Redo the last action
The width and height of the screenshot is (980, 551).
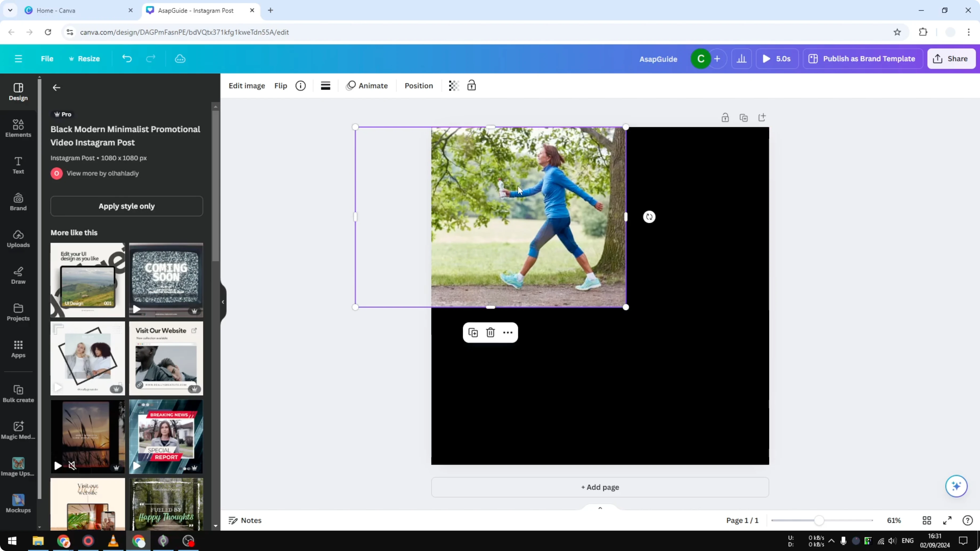[x=151, y=59]
